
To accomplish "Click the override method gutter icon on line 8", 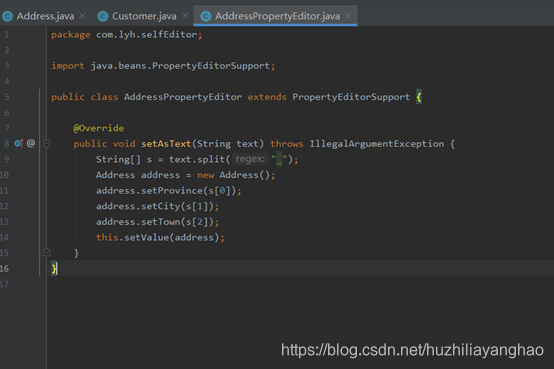I will point(19,143).
